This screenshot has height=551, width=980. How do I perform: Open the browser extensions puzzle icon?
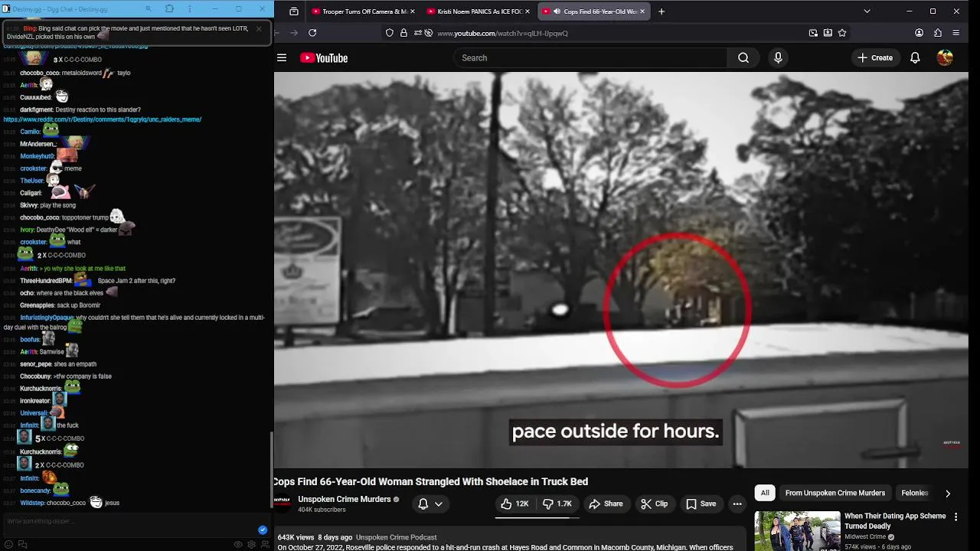(x=938, y=33)
